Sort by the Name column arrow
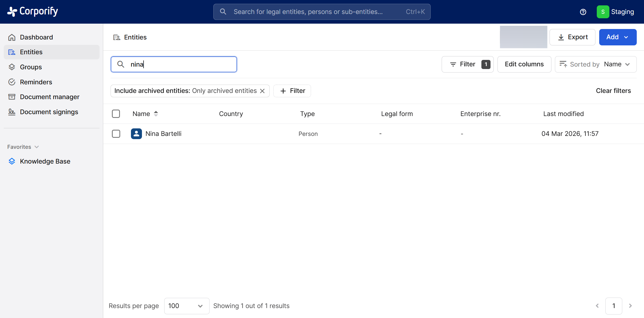This screenshot has width=644, height=318. click(156, 114)
